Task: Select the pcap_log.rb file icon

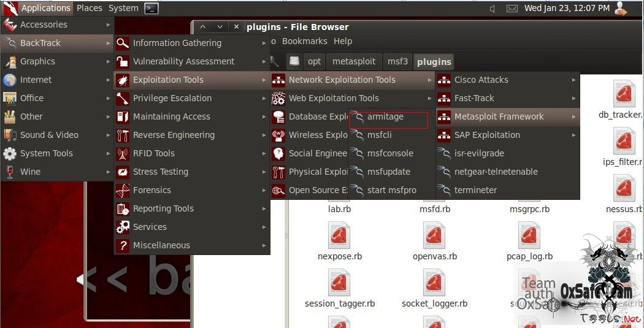Action: click(x=529, y=235)
